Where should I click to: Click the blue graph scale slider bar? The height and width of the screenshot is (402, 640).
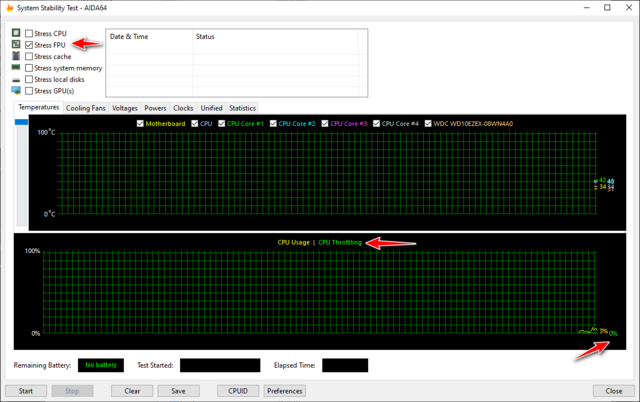tap(21, 123)
